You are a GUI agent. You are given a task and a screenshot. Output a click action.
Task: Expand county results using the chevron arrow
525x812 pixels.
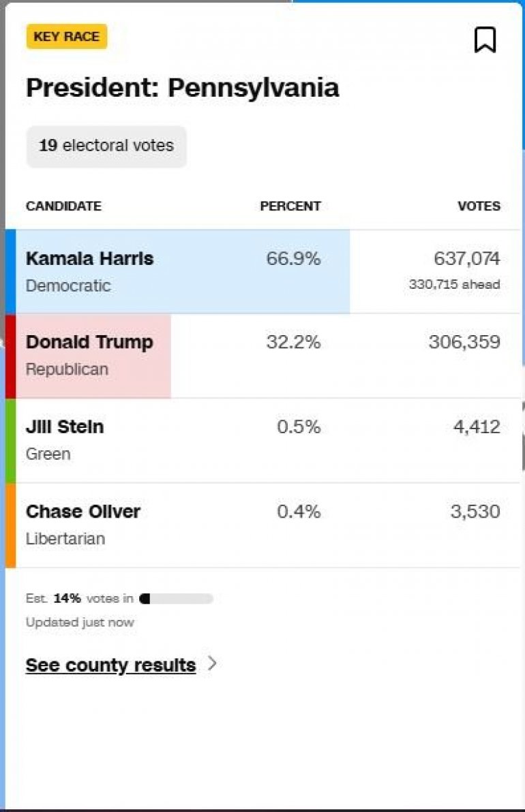click(x=212, y=663)
